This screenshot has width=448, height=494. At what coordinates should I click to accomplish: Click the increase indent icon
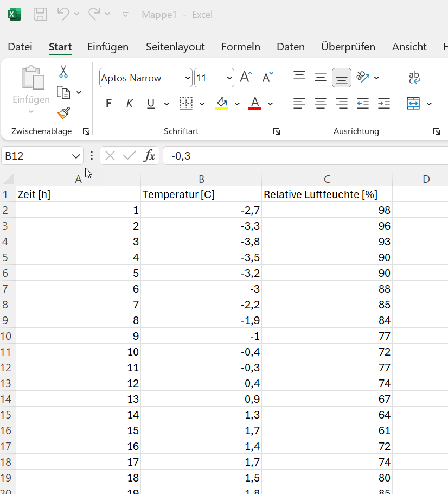(x=384, y=103)
